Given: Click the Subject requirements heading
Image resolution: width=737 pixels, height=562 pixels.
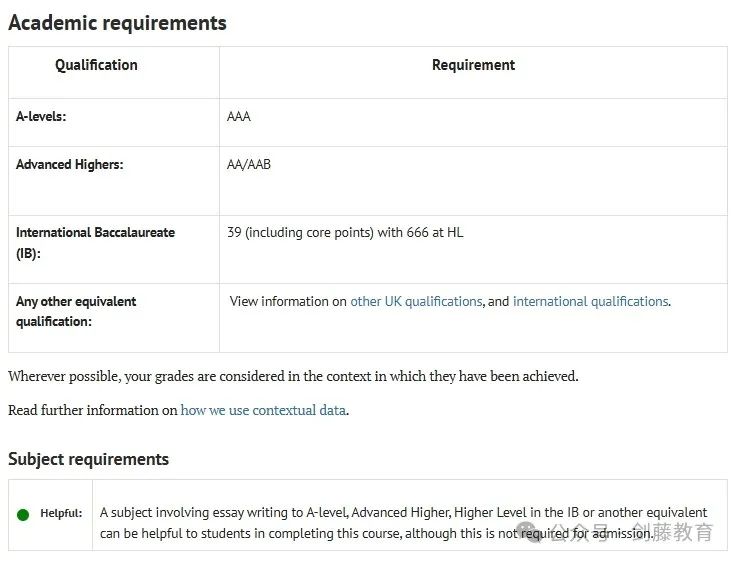Looking at the screenshot, I should 88,459.
